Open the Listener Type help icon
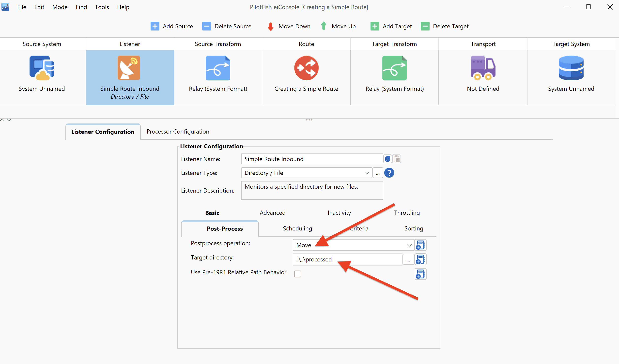Viewport: 619px width, 364px height. click(x=389, y=173)
